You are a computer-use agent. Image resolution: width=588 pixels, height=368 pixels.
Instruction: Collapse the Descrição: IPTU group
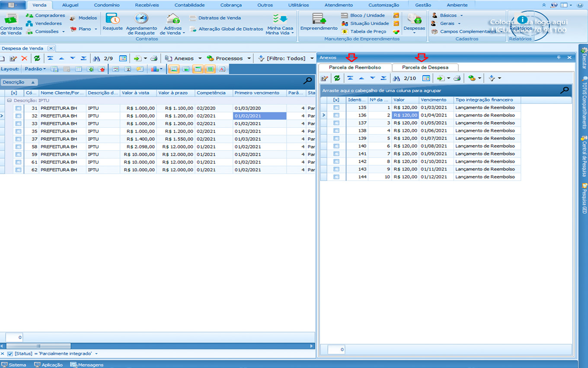[9, 100]
